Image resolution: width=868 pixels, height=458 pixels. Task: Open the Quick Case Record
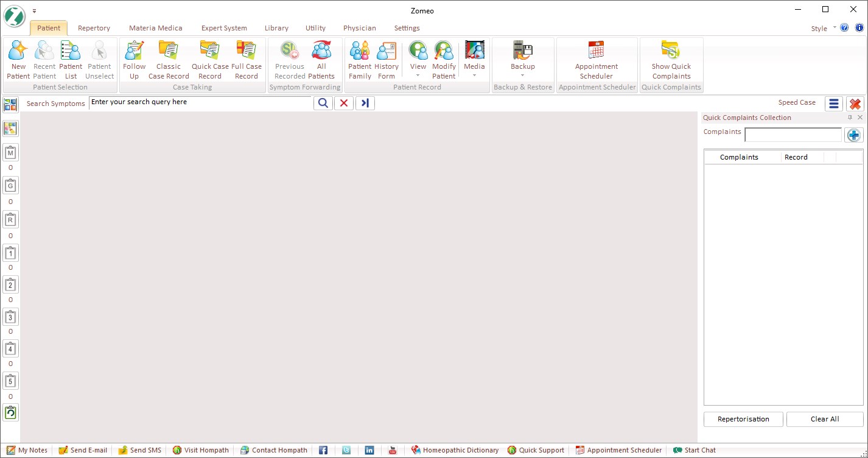coord(210,60)
